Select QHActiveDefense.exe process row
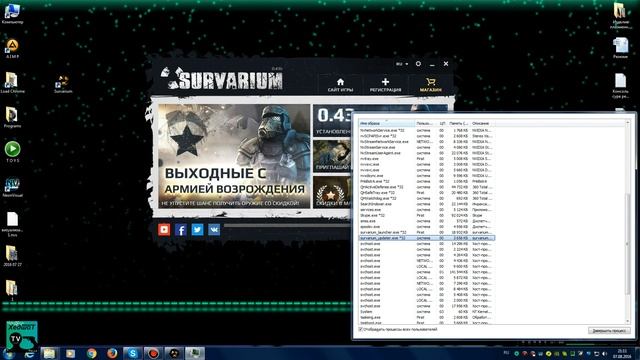640x360 pixels. click(x=427, y=187)
